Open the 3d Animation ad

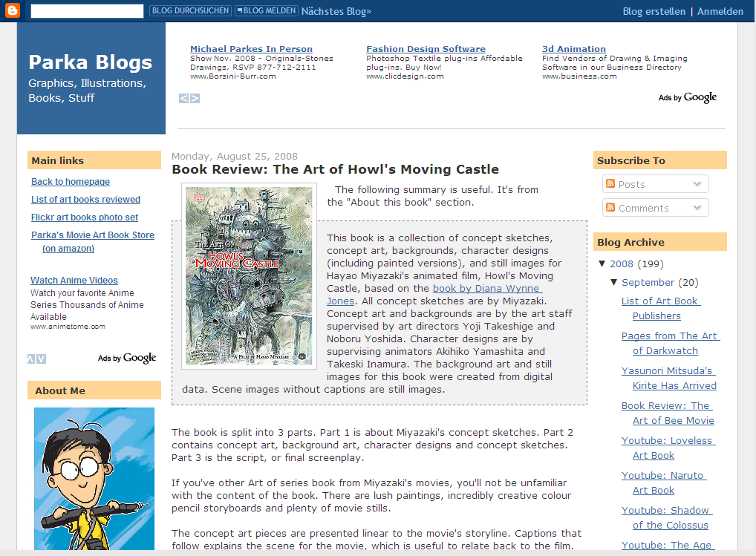point(574,49)
